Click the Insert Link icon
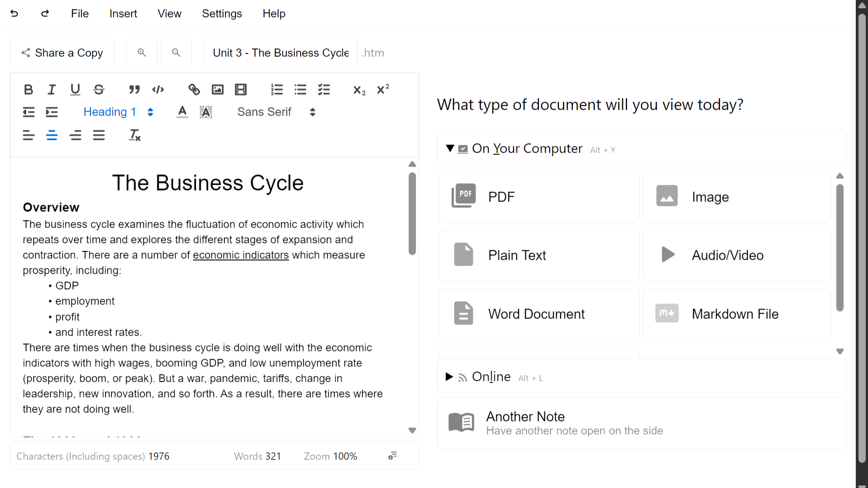Image resolution: width=868 pixels, height=488 pixels. point(194,89)
